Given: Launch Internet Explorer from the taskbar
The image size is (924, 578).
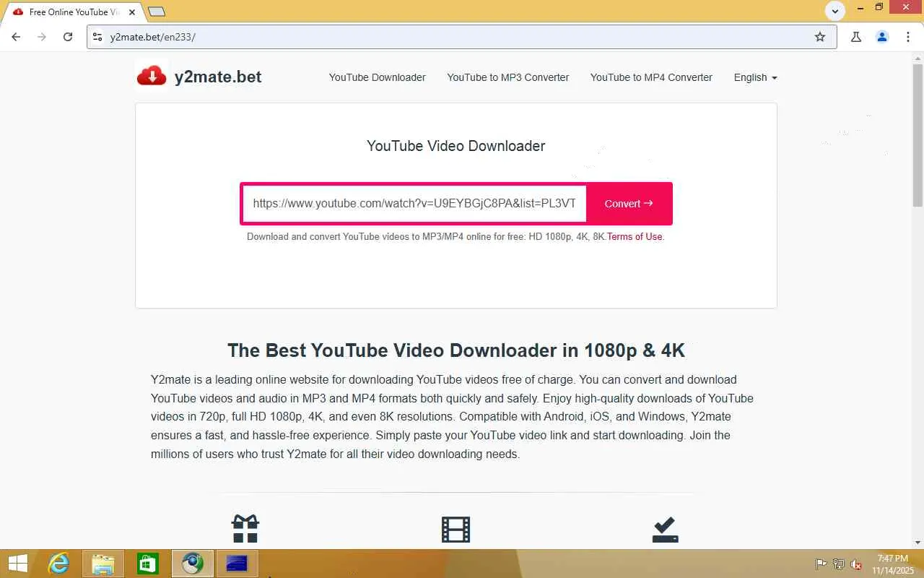Looking at the screenshot, I should [x=59, y=564].
